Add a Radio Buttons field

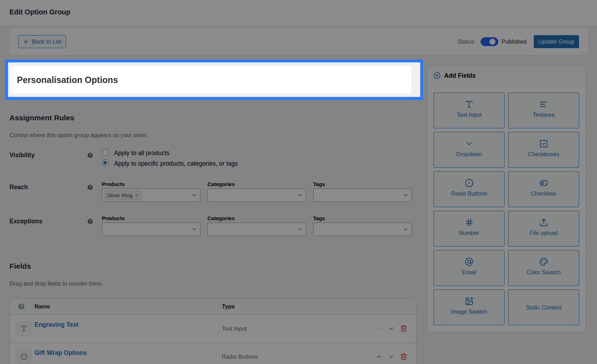tap(469, 189)
